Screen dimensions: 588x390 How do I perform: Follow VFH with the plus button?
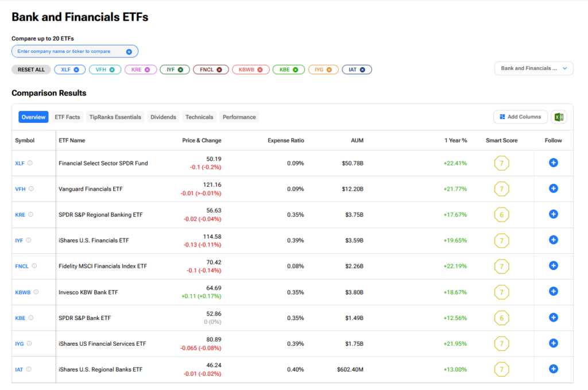point(554,188)
